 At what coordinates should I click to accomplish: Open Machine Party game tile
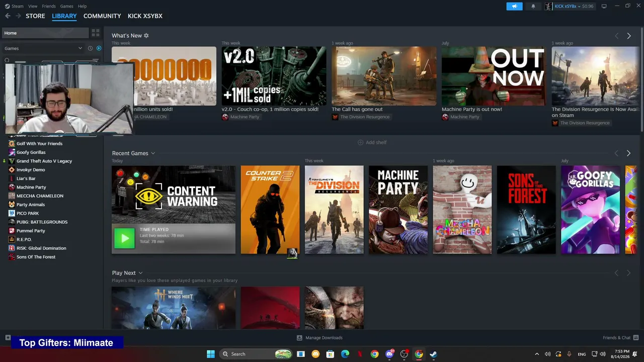[x=398, y=210]
